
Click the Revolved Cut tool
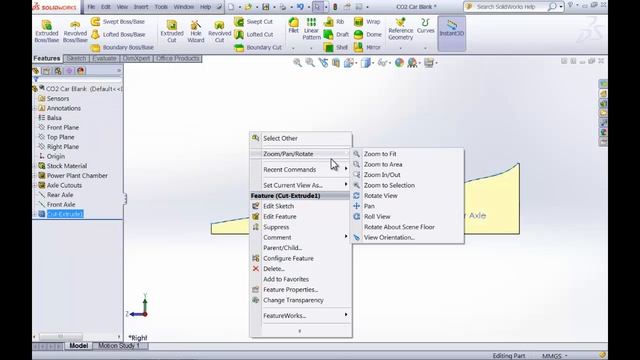[220, 31]
